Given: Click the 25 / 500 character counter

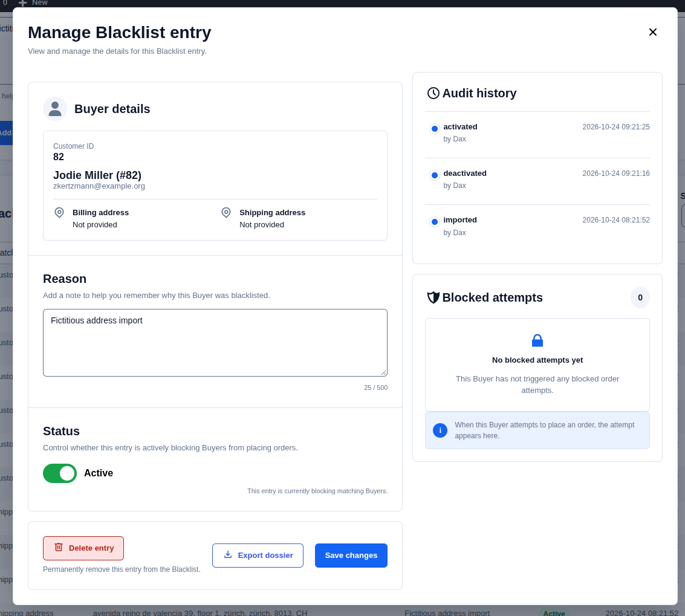Looking at the screenshot, I should pyautogui.click(x=375, y=387).
